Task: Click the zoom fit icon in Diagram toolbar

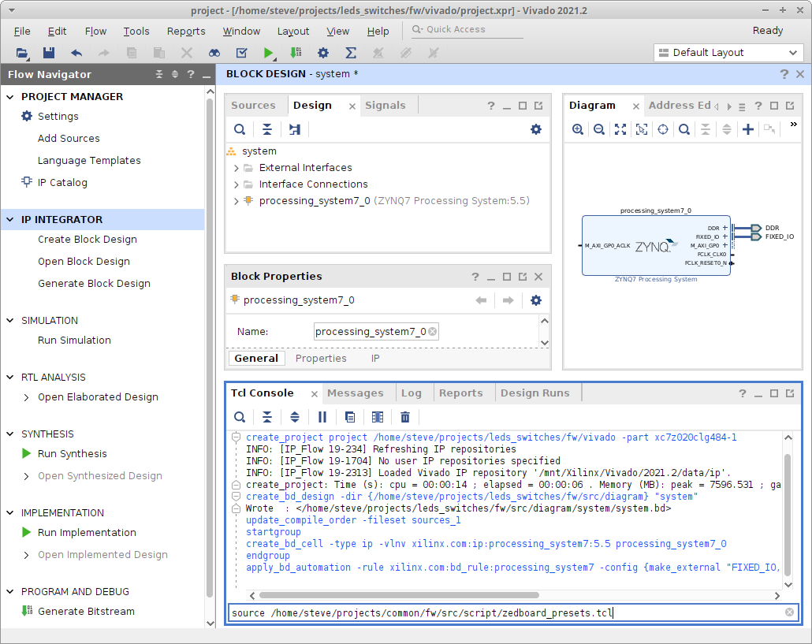Action: click(x=620, y=129)
